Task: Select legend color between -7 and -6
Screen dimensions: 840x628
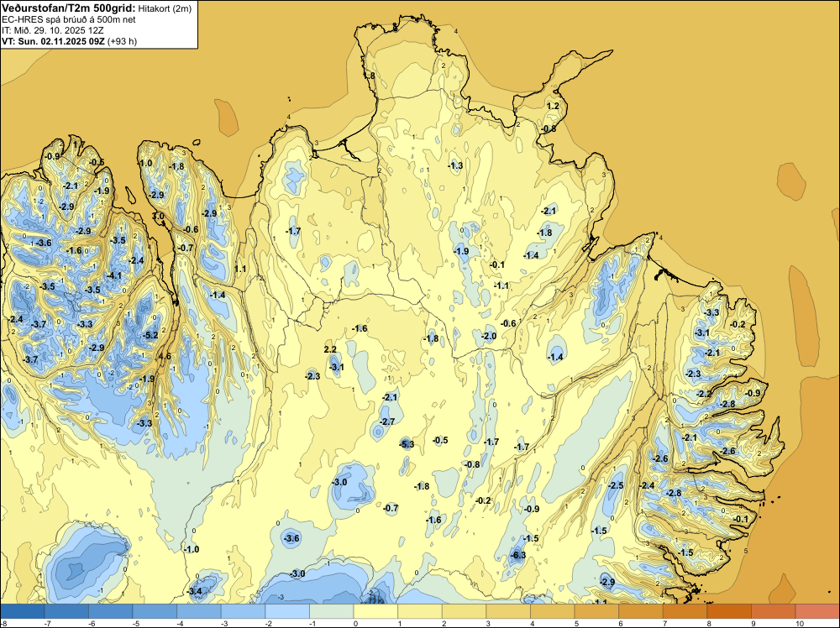Action: pyautogui.click(x=66, y=611)
